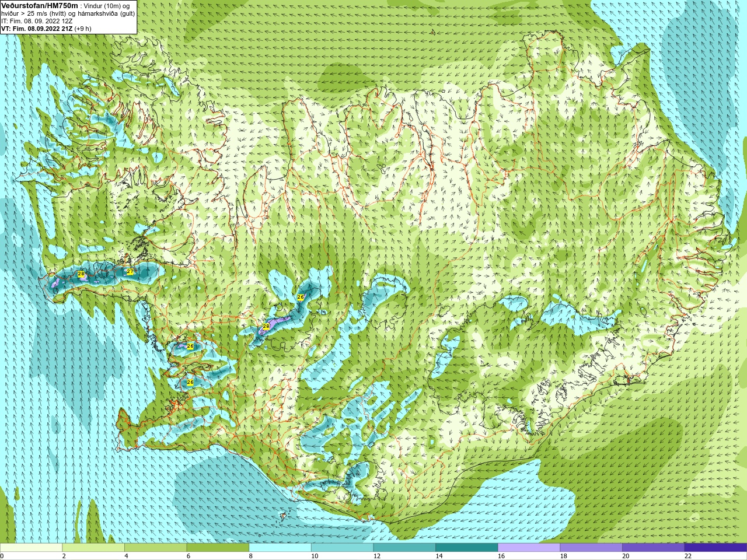Click the yellow 27 gust marker
This screenshot has height=560, width=747.
[x=130, y=272]
